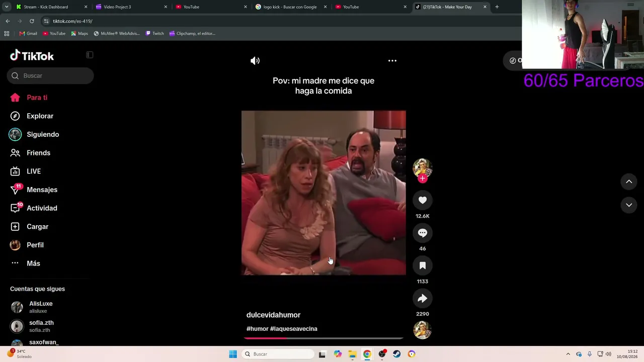The height and width of the screenshot is (362, 644).
Task: Open File Explorer from the taskbar
Action: pyautogui.click(x=352, y=354)
